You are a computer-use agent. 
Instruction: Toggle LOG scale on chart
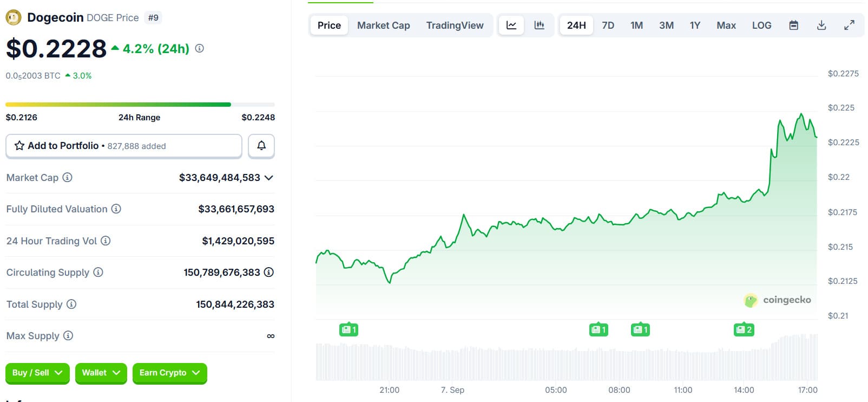click(762, 25)
